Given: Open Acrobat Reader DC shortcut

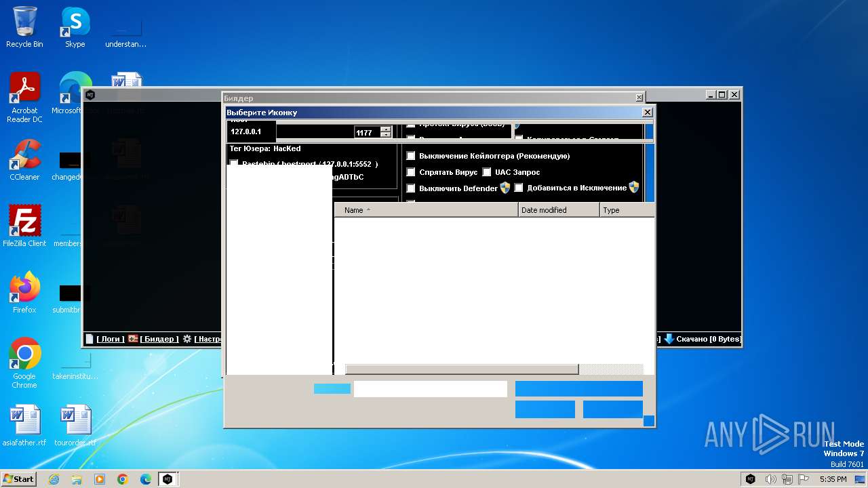Looking at the screenshot, I should click(x=24, y=98).
